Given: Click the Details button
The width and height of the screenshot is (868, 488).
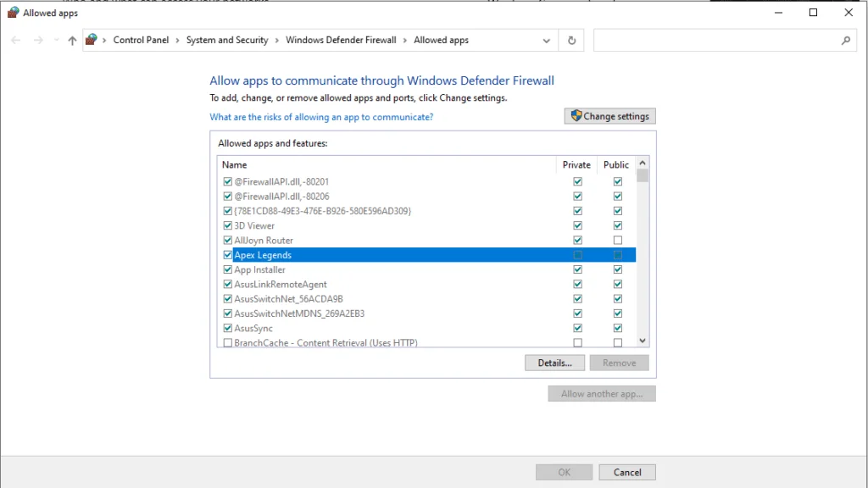Looking at the screenshot, I should pyautogui.click(x=554, y=363).
